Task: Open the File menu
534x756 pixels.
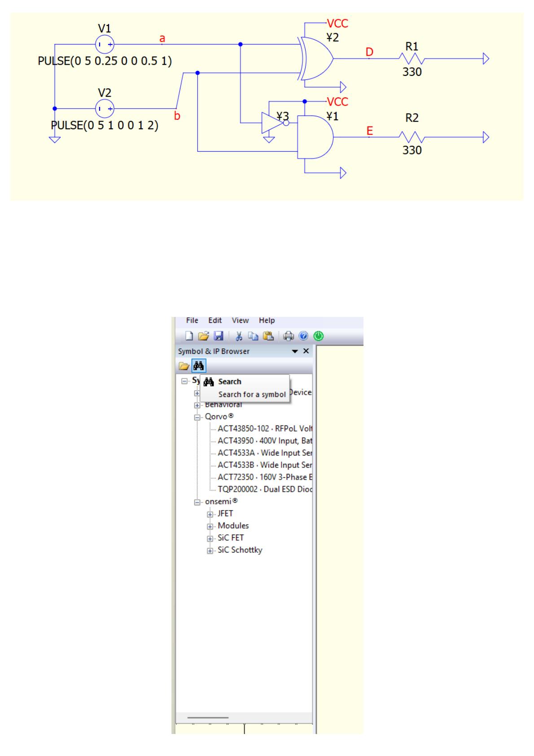Action: (192, 321)
